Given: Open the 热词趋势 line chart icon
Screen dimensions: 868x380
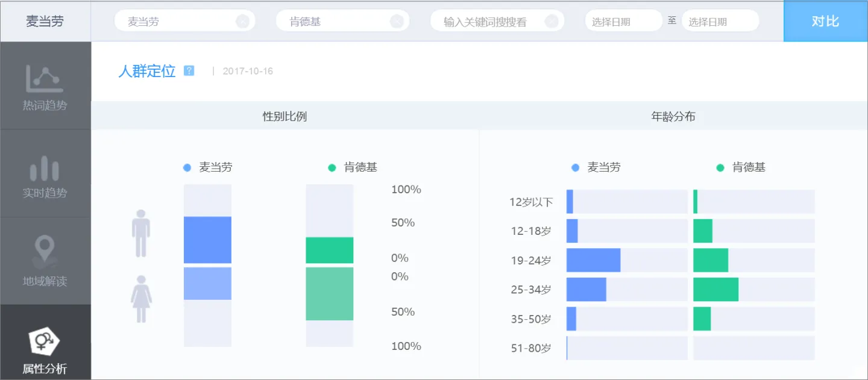Looking at the screenshot, I should click(45, 78).
